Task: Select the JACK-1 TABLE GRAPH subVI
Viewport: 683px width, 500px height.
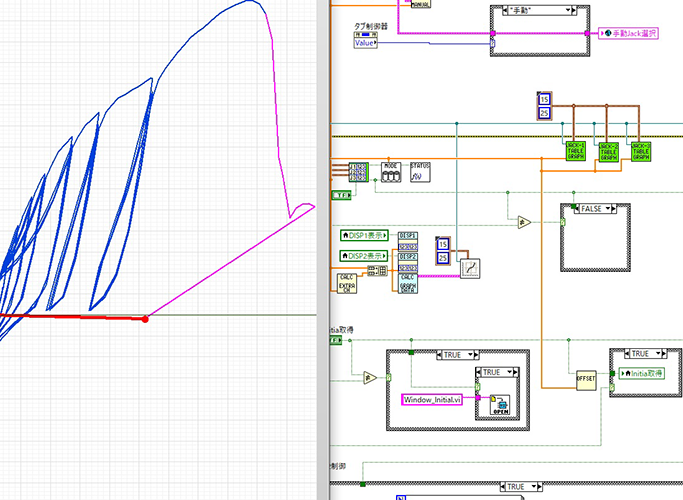Action: pos(576,151)
